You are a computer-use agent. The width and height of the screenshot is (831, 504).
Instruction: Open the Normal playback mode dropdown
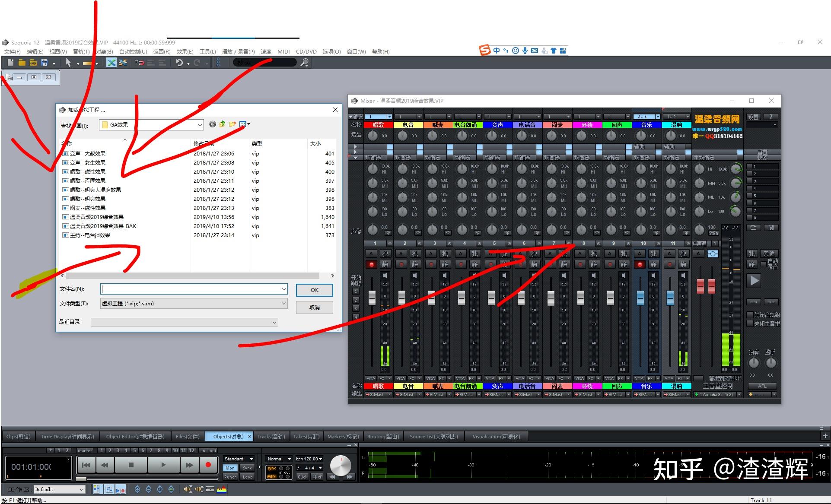click(279, 459)
